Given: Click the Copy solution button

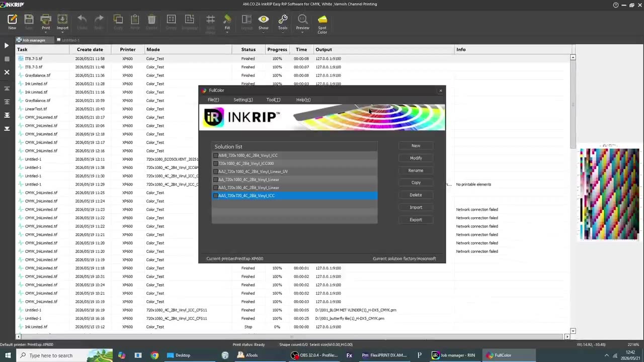Looking at the screenshot, I should pyautogui.click(x=416, y=183).
